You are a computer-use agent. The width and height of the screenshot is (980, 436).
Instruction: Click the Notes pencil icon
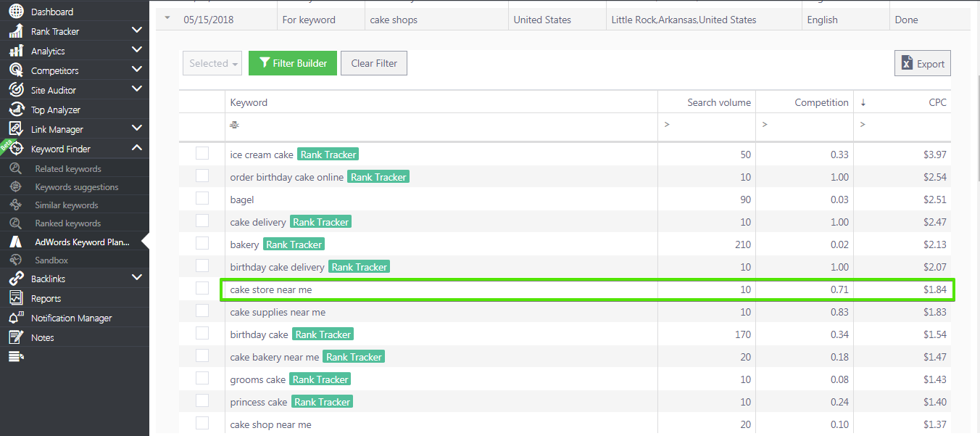(x=16, y=337)
